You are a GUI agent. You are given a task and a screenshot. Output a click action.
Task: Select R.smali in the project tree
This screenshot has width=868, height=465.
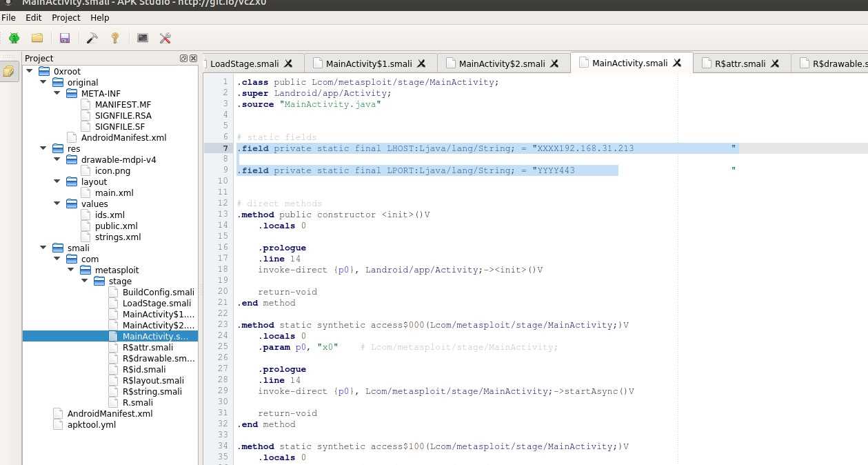point(138,402)
